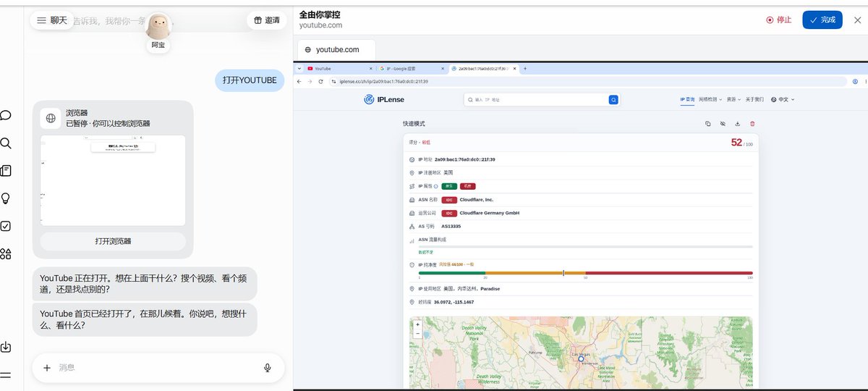
Task: Click the Cloudflare, Inc. ASN name
Action: [477, 199]
